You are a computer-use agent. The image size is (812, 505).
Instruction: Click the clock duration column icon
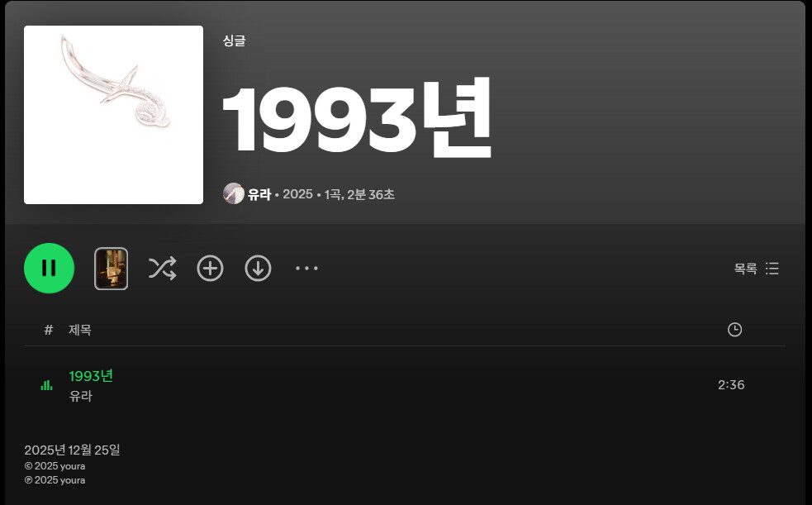[x=735, y=330]
